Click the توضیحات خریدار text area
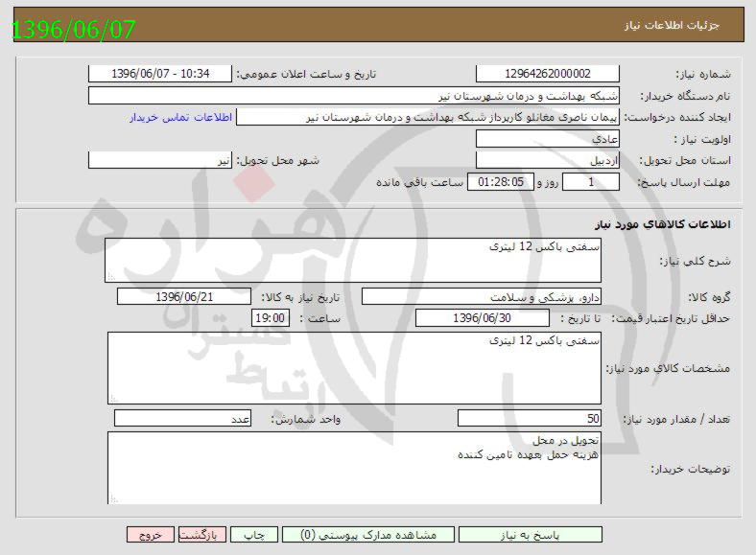This screenshot has width=756, height=555. click(354, 469)
